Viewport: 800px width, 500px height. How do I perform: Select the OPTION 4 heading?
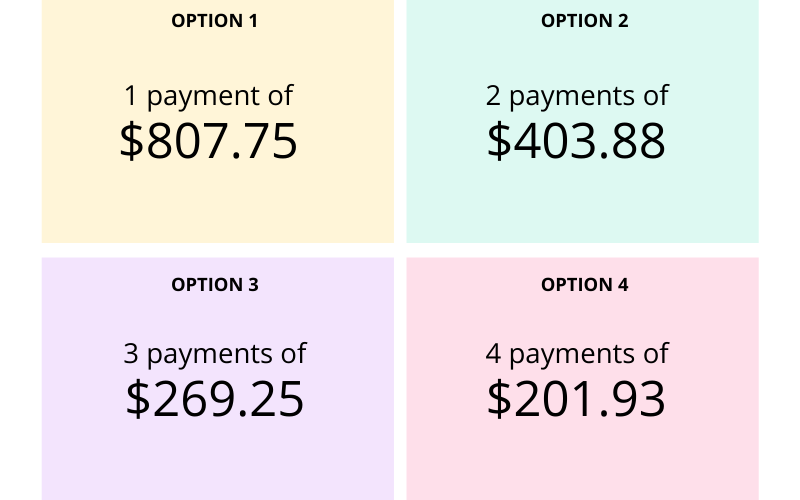coord(584,285)
